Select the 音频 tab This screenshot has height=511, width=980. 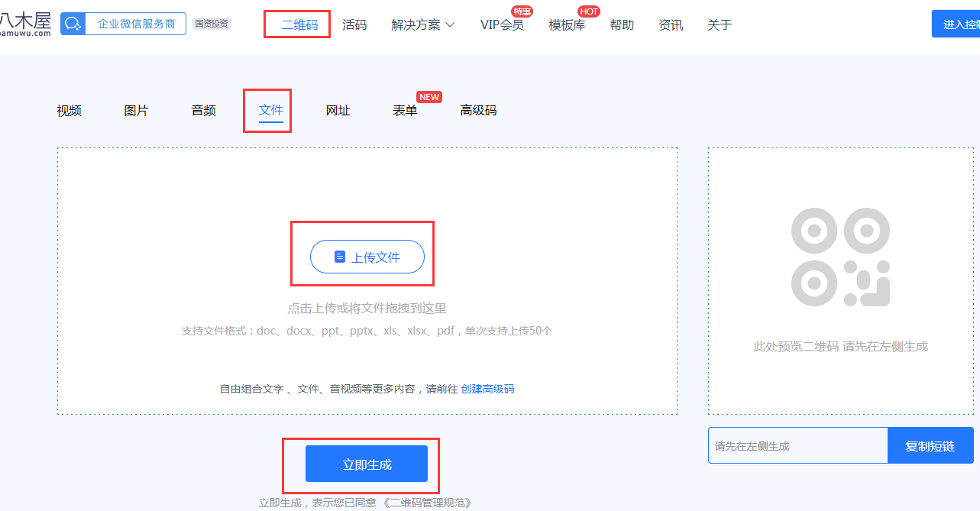point(203,111)
